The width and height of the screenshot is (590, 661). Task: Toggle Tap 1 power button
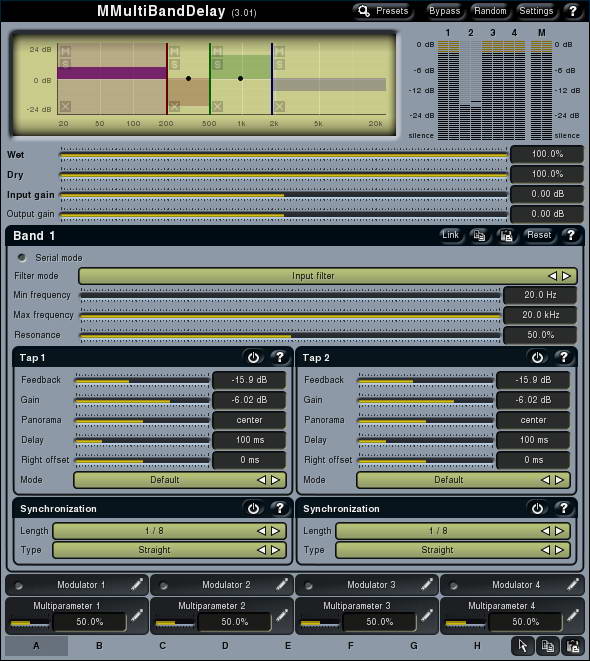click(x=253, y=357)
